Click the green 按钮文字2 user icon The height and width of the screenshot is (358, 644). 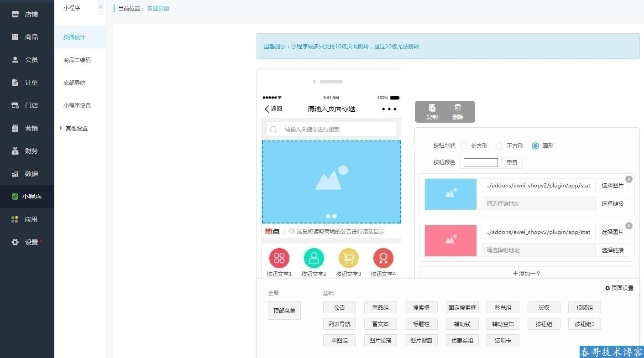[x=314, y=259]
